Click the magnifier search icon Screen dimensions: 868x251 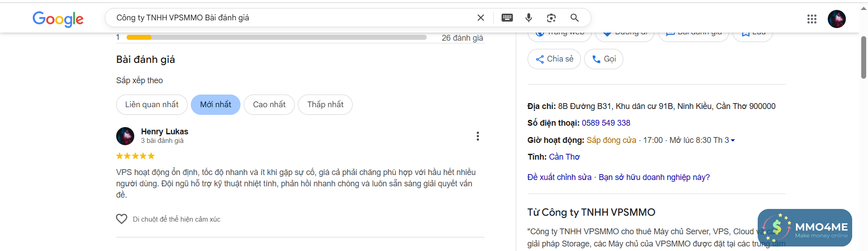pos(575,18)
